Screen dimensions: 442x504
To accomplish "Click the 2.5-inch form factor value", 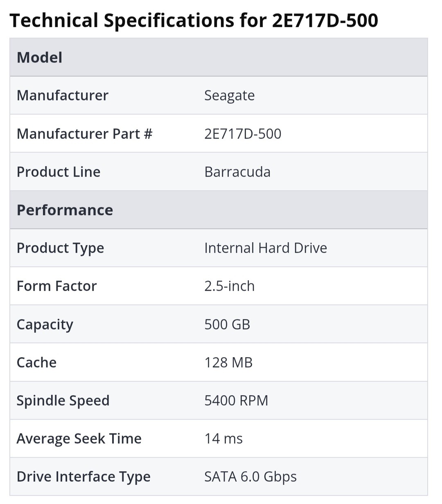I will click(x=229, y=286).
